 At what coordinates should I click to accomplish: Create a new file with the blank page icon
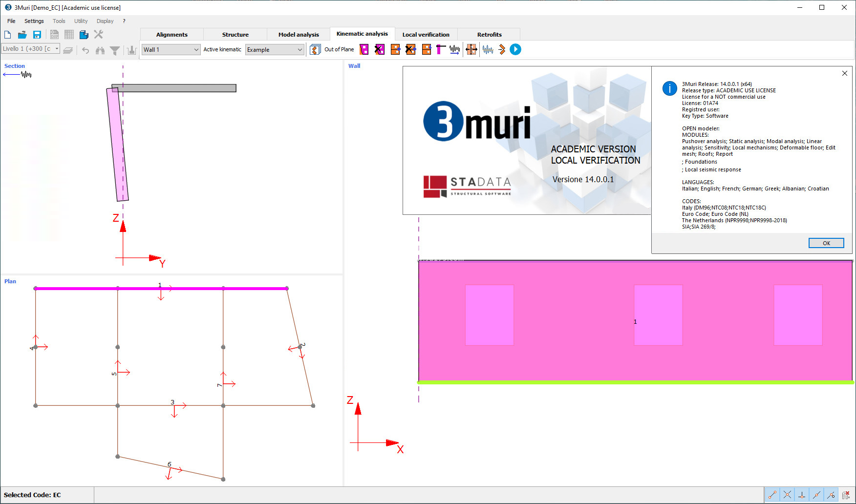click(x=7, y=35)
